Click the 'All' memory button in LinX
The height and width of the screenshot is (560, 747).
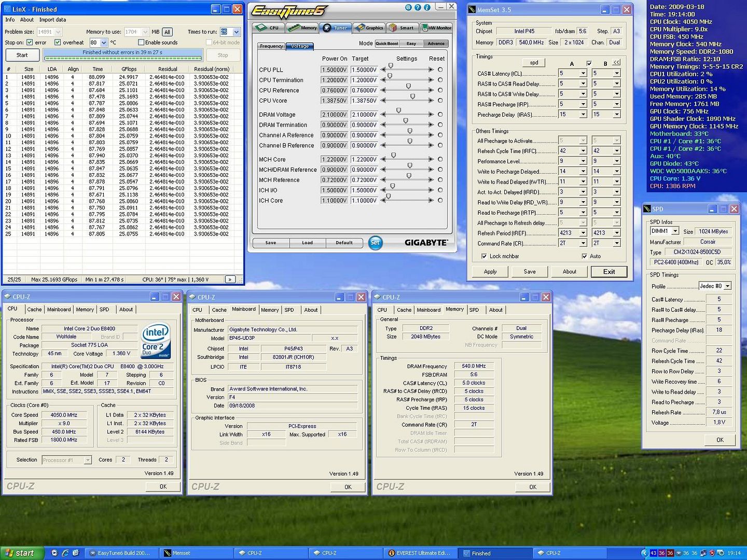(x=167, y=32)
